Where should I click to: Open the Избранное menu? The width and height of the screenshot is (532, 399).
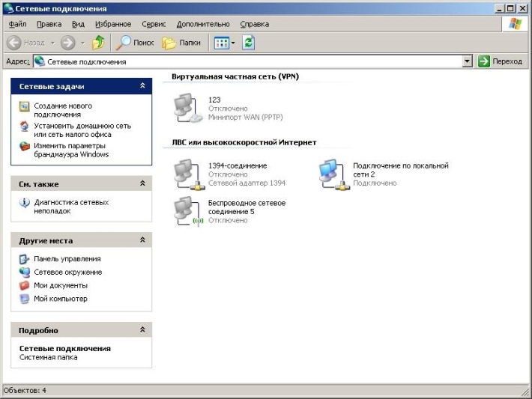point(113,24)
